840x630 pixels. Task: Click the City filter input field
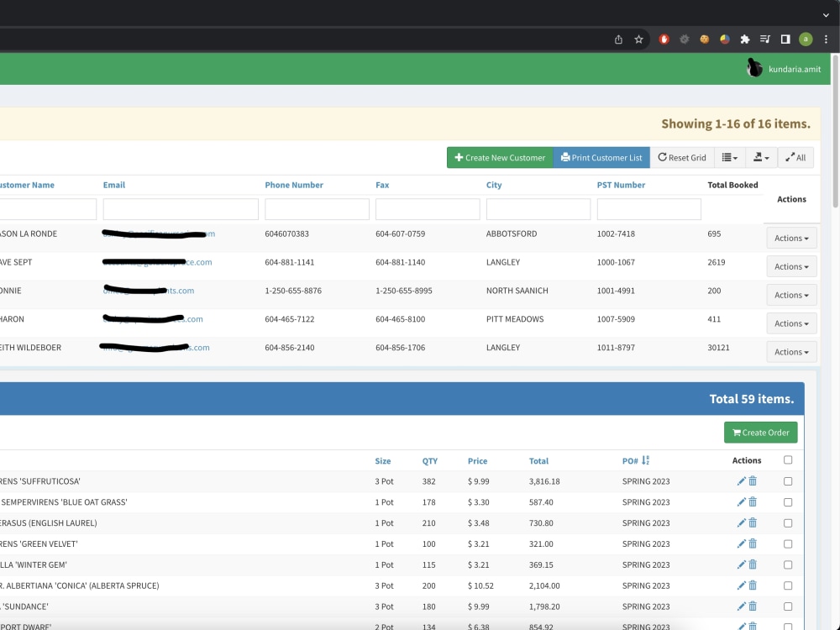(538, 209)
